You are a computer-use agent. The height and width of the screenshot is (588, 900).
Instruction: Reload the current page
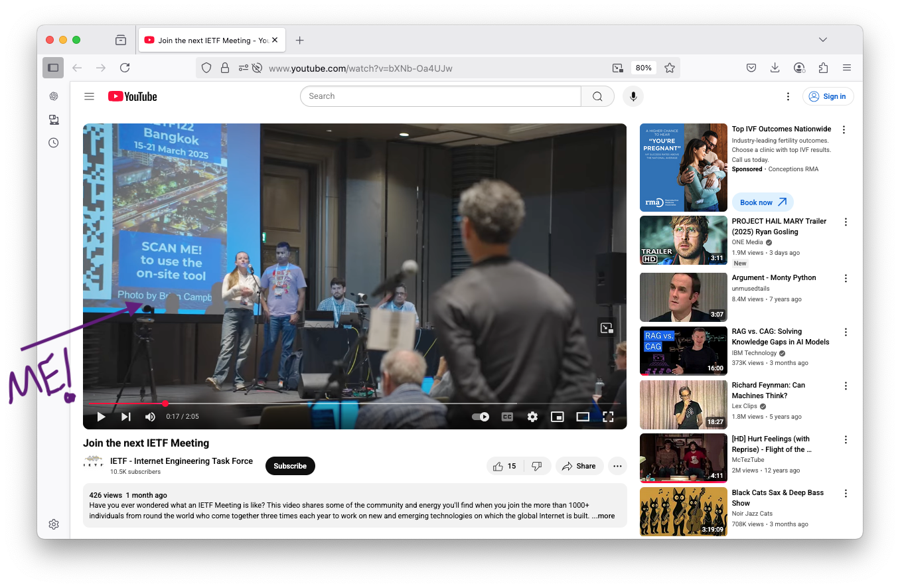coord(125,68)
